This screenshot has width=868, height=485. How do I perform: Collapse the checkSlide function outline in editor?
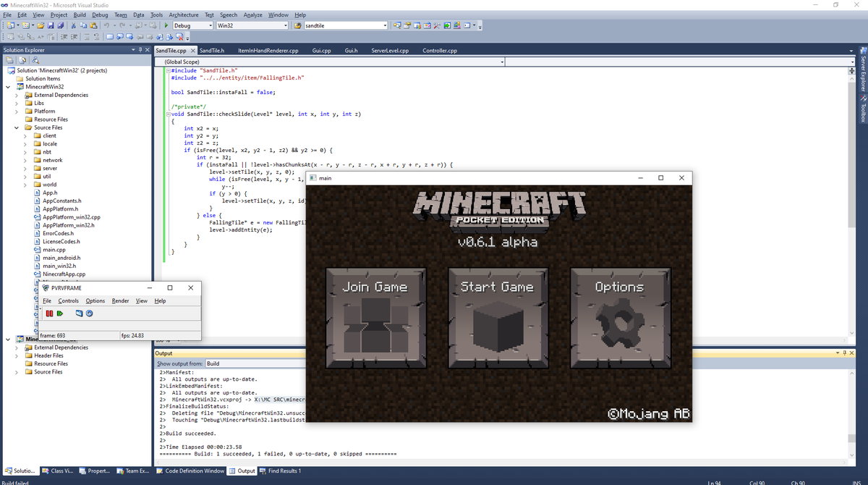point(167,114)
